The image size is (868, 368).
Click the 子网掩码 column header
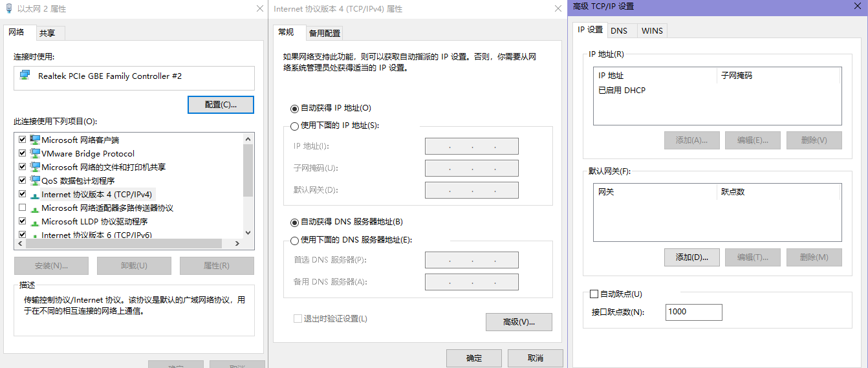(779, 76)
